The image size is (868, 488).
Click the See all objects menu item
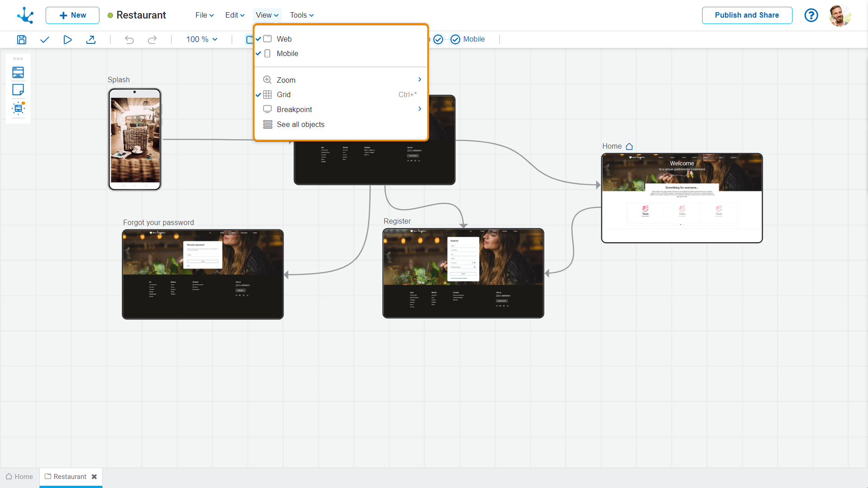click(x=301, y=125)
